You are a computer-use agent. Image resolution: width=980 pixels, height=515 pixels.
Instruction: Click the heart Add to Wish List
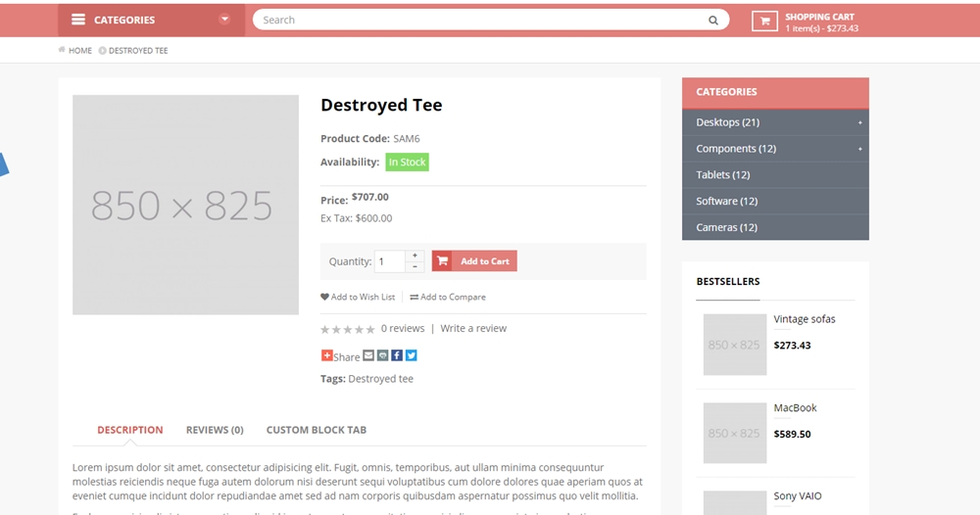tap(358, 297)
